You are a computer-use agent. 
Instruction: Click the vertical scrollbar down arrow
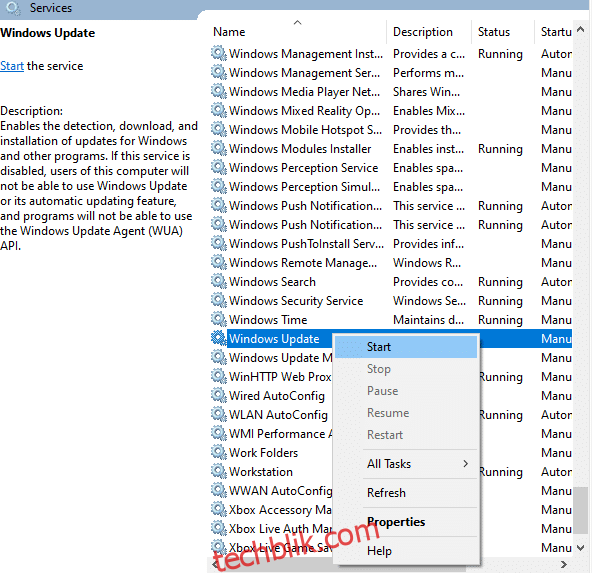click(x=581, y=548)
